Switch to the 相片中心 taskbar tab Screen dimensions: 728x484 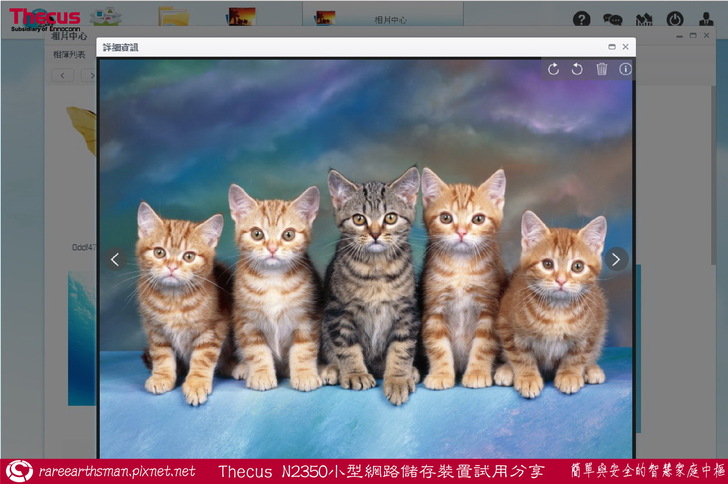368,17
